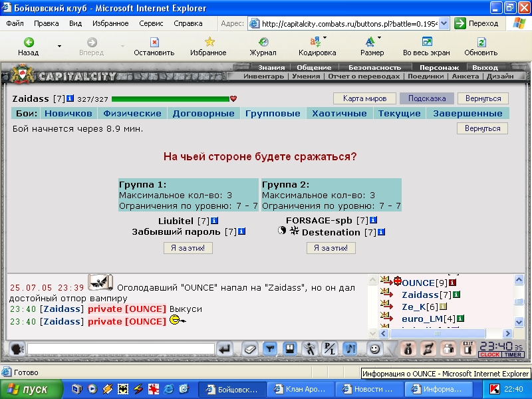
Task: Open the Файл menu
Action: (15, 23)
